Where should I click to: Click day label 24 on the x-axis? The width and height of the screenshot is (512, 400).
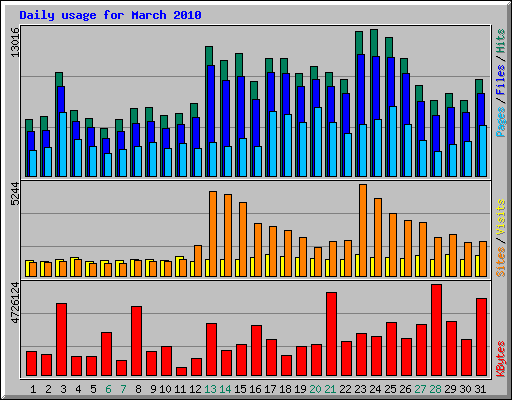click(x=375, y=389)
